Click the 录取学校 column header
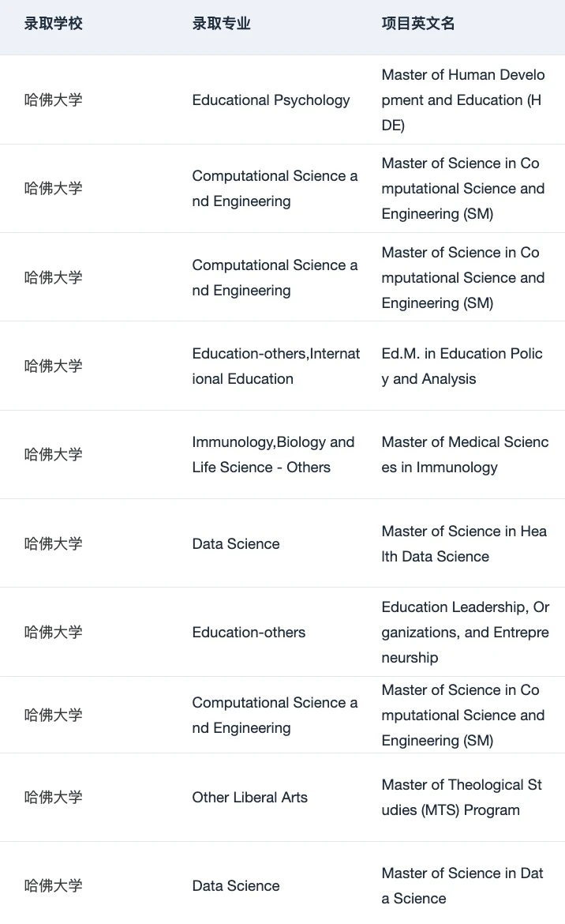565x924 pixels. (53, 24)
